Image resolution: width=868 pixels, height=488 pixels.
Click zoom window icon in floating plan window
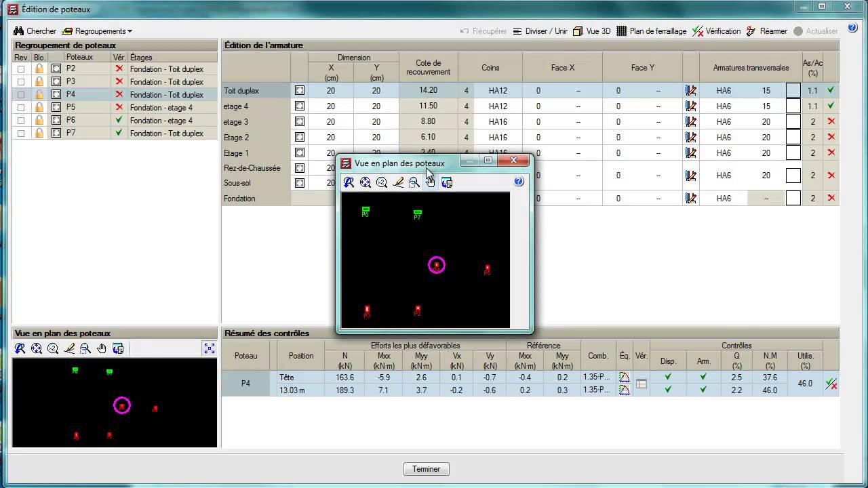pos(414,182)
